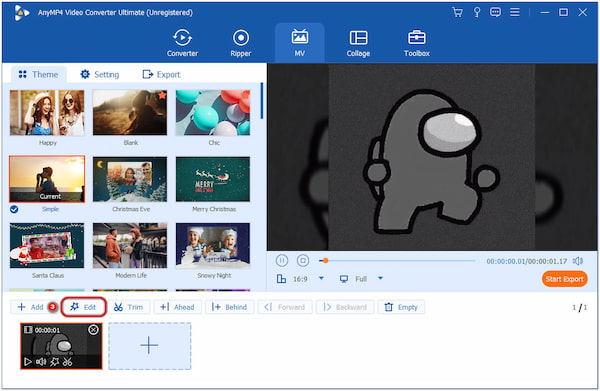The image size is (600, 391).
Task: Expand the 16:9 aspect ratio dropdown
Action: point(321,278)
